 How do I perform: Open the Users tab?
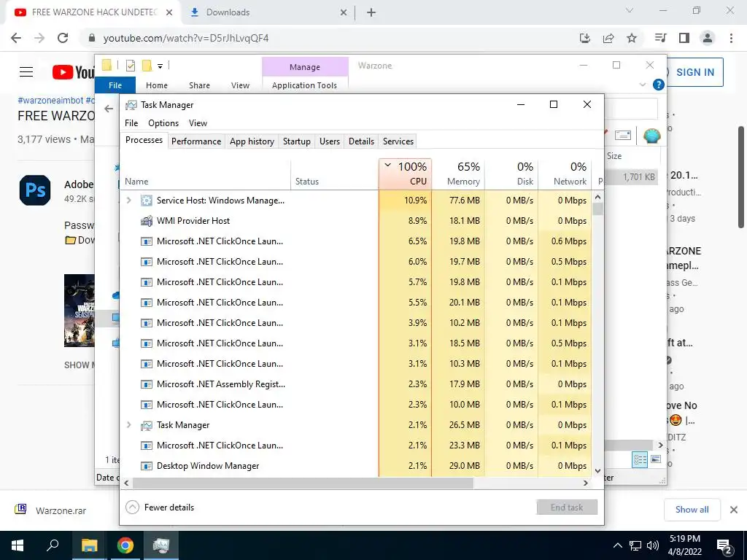[330, 141]
